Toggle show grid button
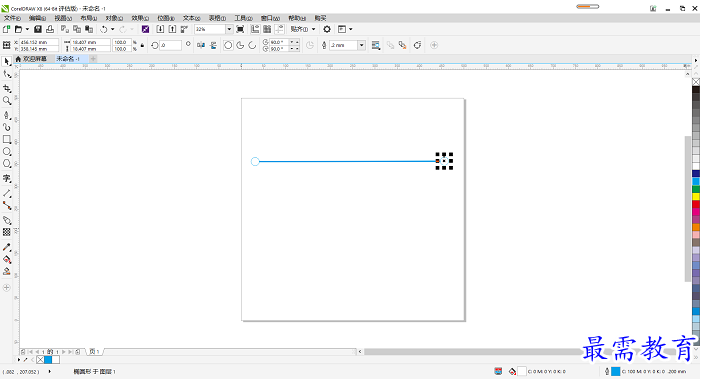 pos(267,29)
